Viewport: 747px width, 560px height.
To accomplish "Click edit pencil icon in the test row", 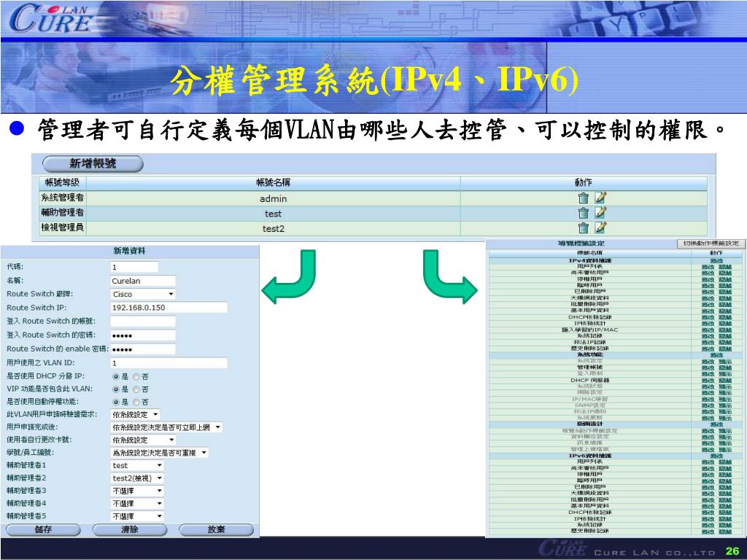I will pyautogui.click(x=600, y=212).
